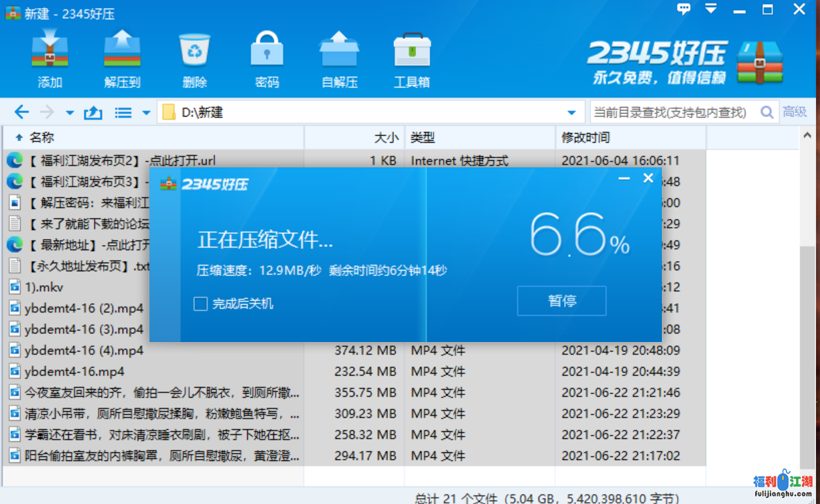Click the go-up-one-folder icon
Image resolution: width=820 pixels, height=504 pixels.
pos(92,112)
